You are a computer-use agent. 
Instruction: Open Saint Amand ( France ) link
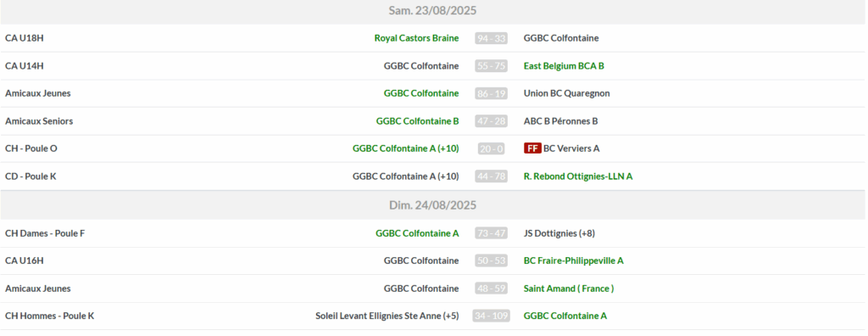[569, 288]
